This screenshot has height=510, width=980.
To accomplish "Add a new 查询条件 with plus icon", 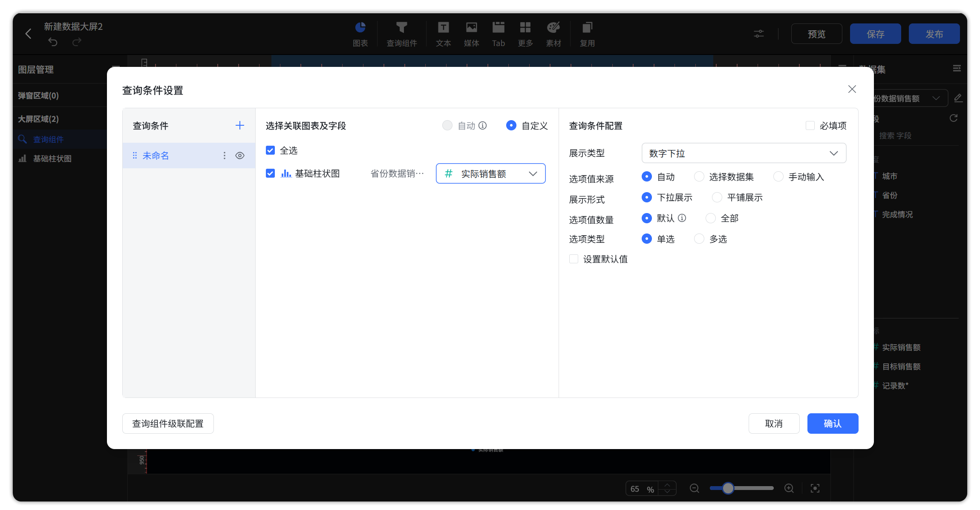I will (x=240, y=125).
